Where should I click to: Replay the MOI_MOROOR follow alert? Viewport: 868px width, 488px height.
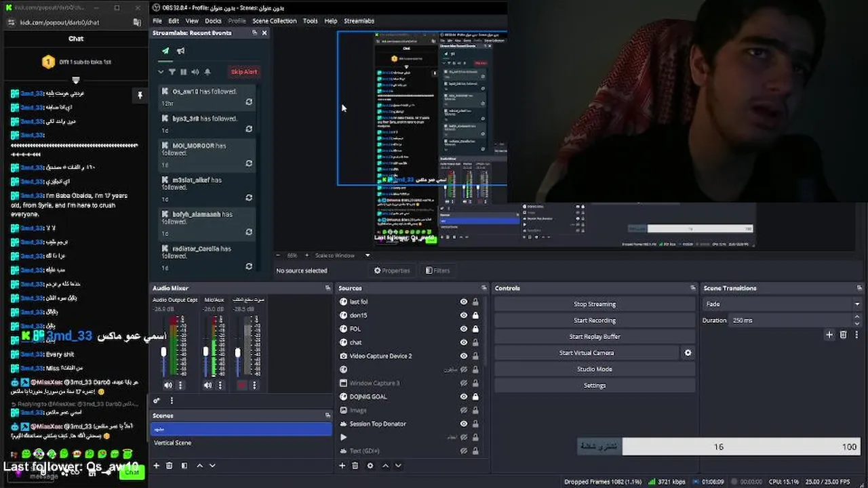(x=249, y=163)
